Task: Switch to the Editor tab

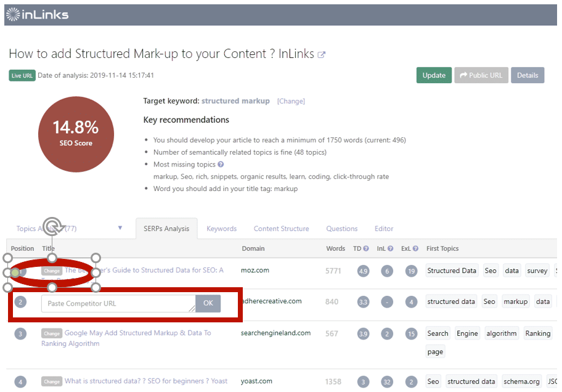Action: 384,229
